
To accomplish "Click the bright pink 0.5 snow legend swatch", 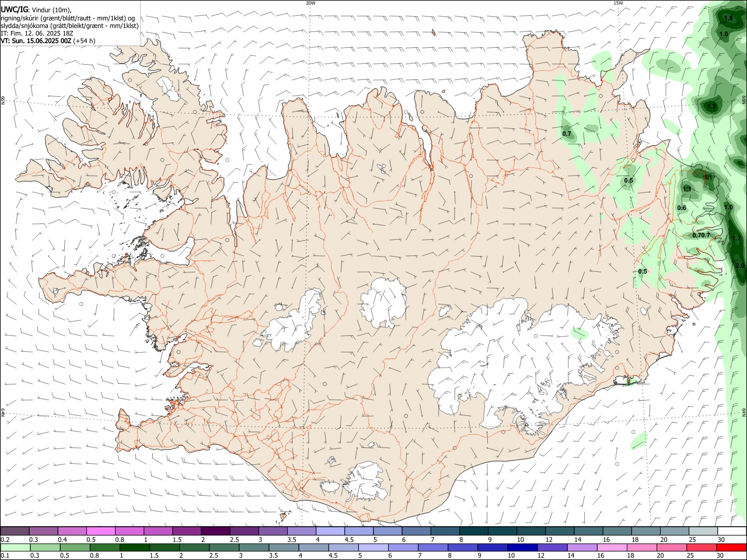I will (100, 531).
